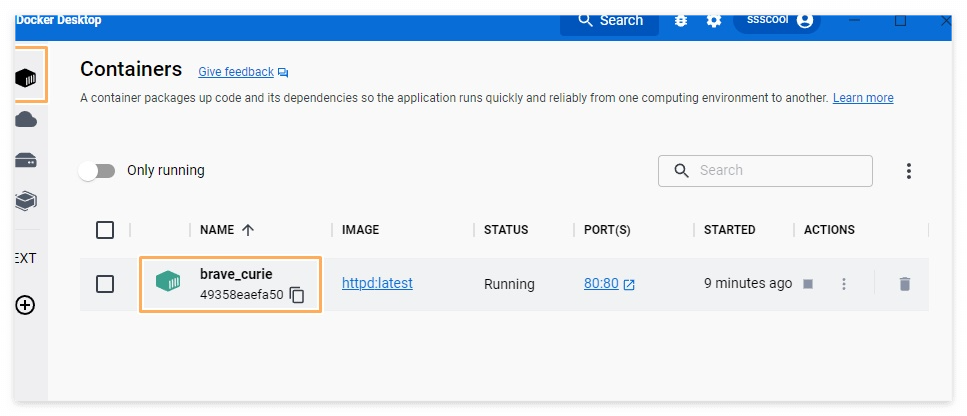Open the kebab menu beside search field
Viewport: 967px width, 416px height.
(x=908, y=171)
